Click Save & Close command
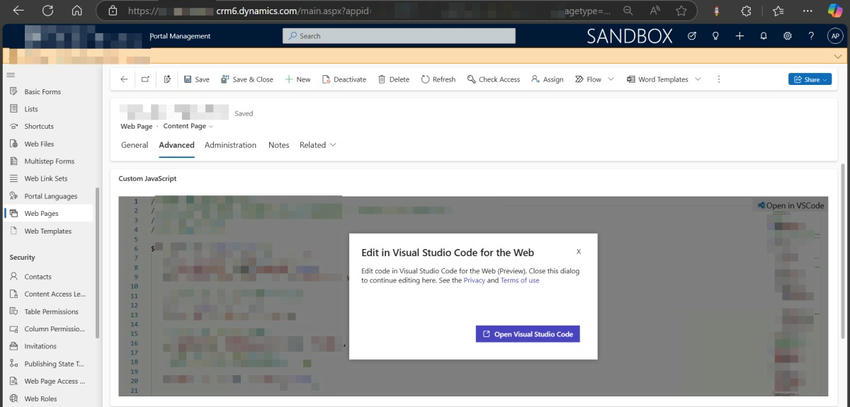 [x=247, y=79]
